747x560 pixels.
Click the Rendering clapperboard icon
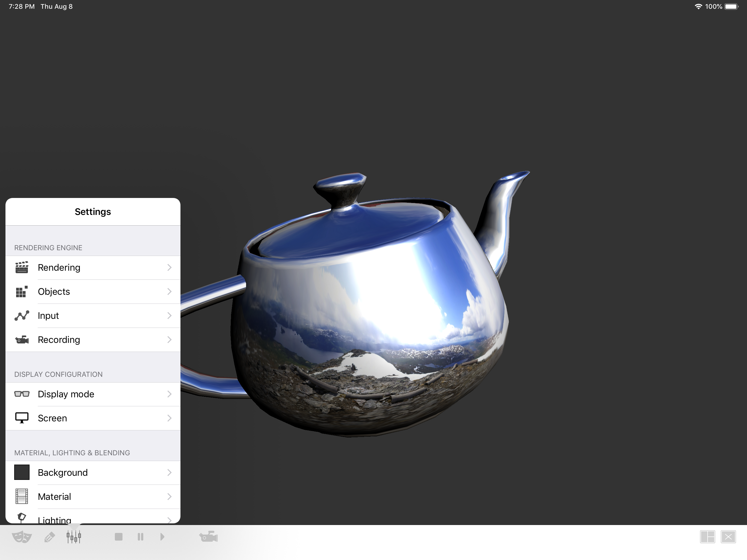tap(22, 267)
